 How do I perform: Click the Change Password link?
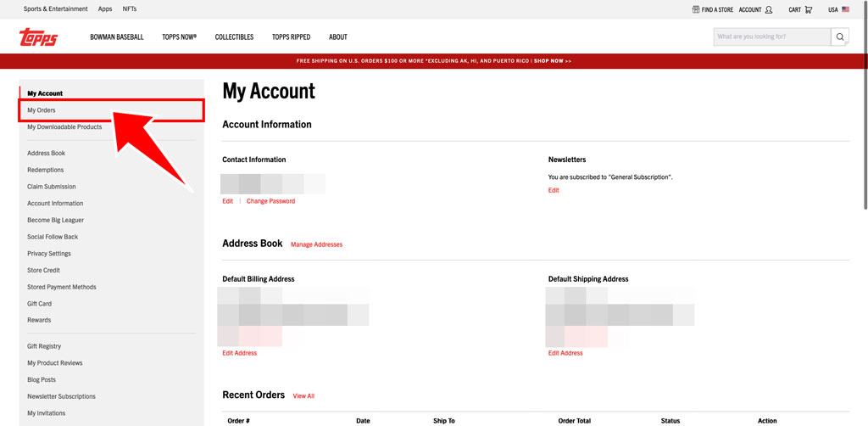tap(270, 201)
